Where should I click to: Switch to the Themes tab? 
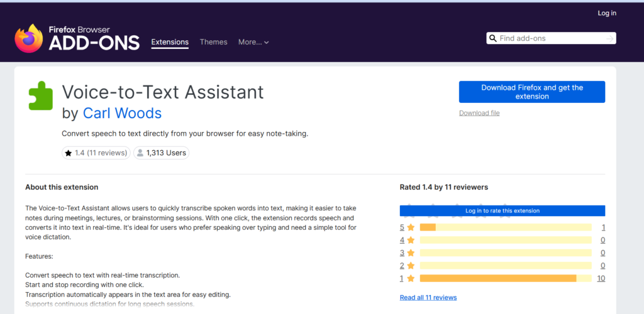214,42
